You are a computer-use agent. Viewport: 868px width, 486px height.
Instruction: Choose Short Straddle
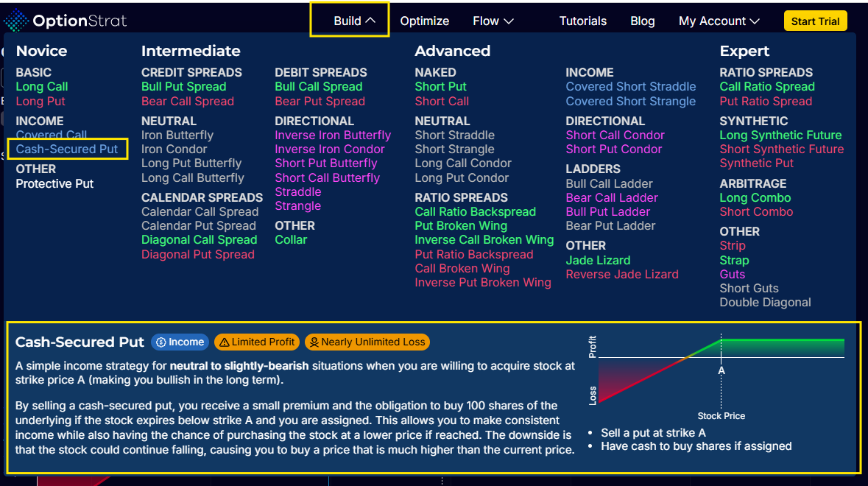pos(455,135)
